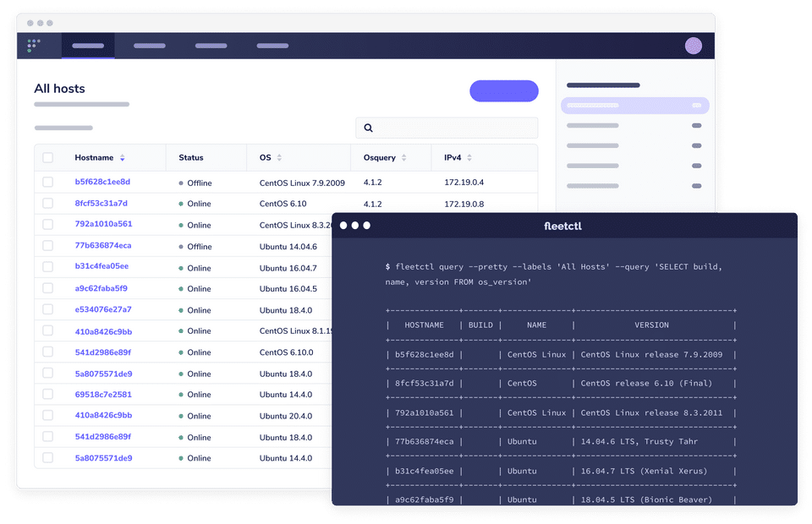Open 410a8426c9bb in the Ubuntu 20.4.0 row

point(103,415)
